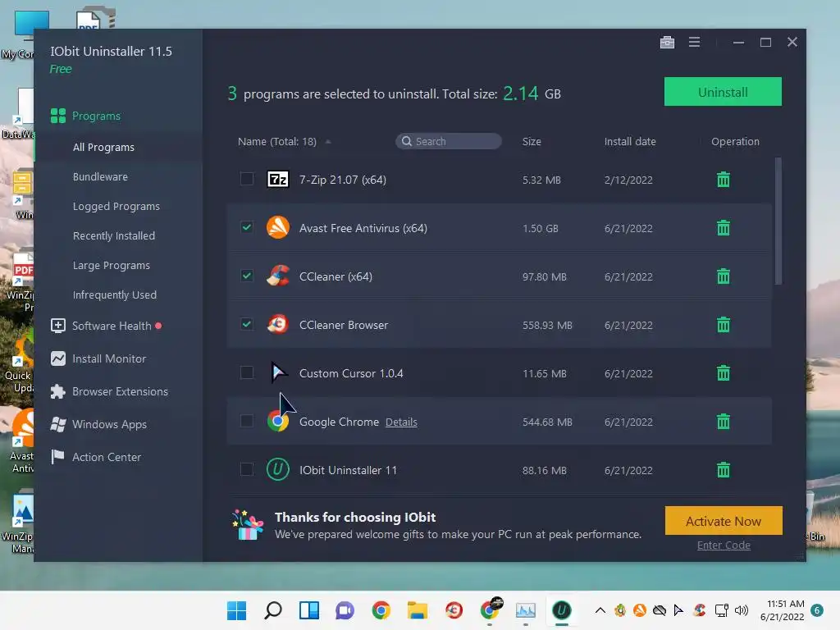Check the Google Chrome checkbox
This screenshot has width=840, height=630.
point(246,421)
